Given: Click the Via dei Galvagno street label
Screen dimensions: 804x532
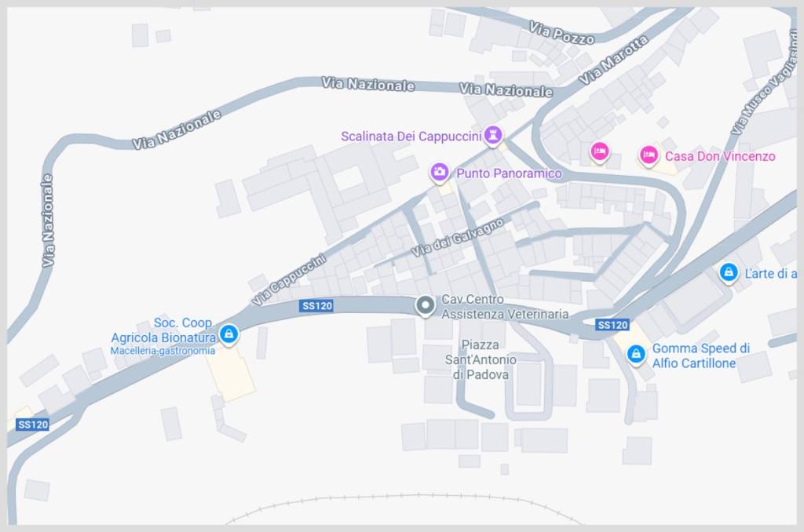Looking at the screenshot, I should (458, 237).
